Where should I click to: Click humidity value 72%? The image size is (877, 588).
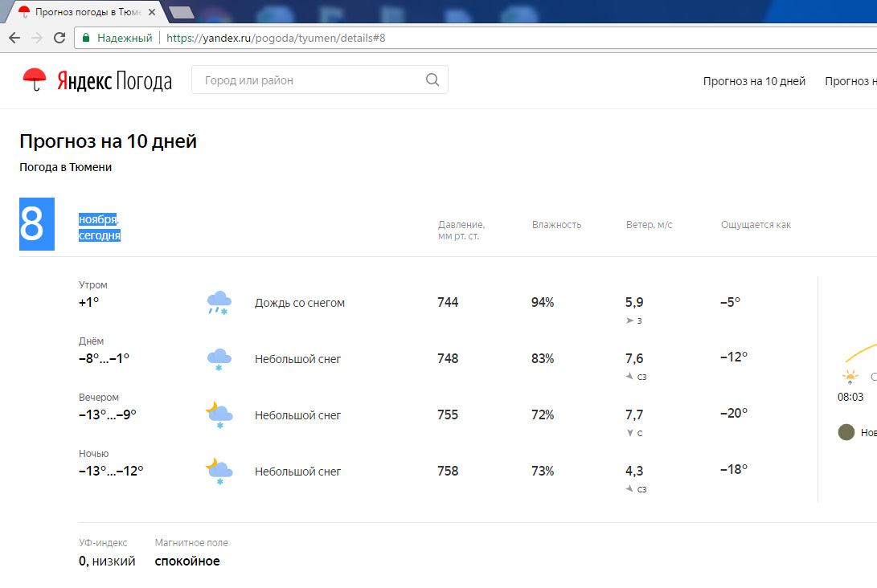[x=543, y=414]
